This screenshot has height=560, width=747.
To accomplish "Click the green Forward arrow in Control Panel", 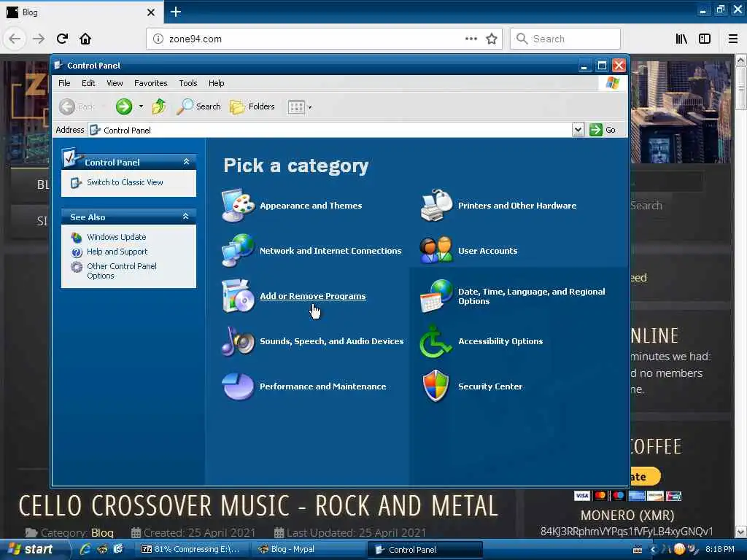I will click(x=124, y=106).
